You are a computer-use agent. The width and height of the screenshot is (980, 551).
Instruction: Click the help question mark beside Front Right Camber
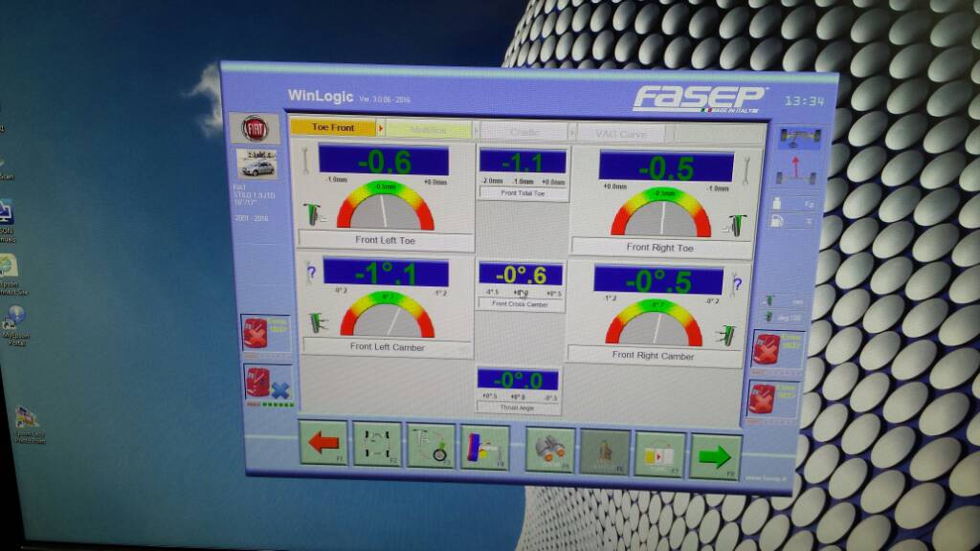[x=737, y=284]
